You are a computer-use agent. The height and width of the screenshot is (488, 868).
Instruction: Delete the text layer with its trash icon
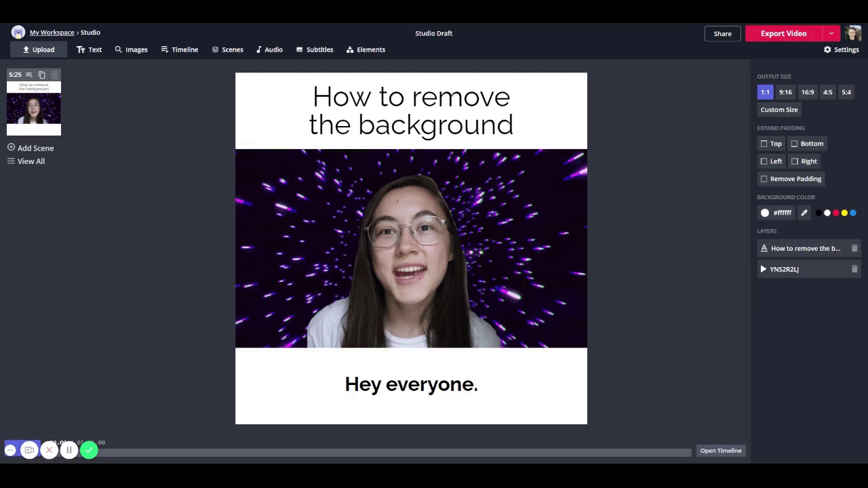pos(854,248)
